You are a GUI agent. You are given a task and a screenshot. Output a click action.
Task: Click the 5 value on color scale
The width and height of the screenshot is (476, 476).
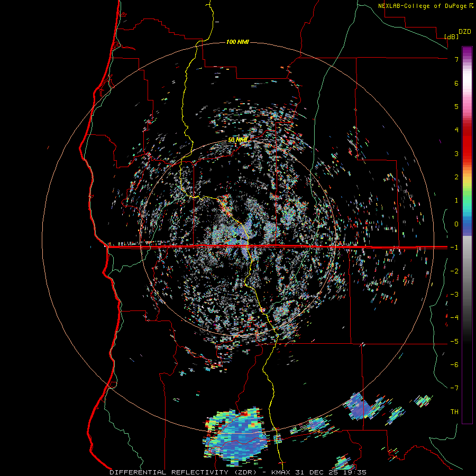(x=456, y=106)
